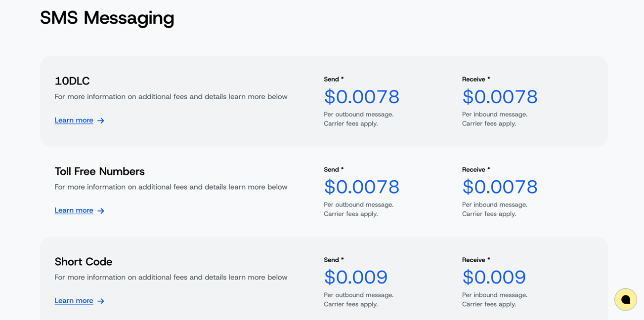
Task: Click the 10DLC card title
Action: click(x=72, y=81)
